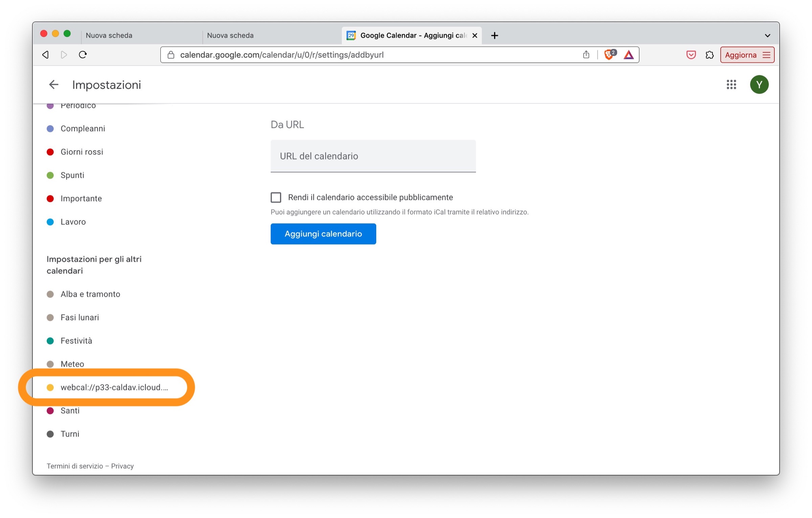This screenshot has width=812, height=518.
Task: Click the Brave Rewards triangle icon
Action: click(x=628, y=55)
